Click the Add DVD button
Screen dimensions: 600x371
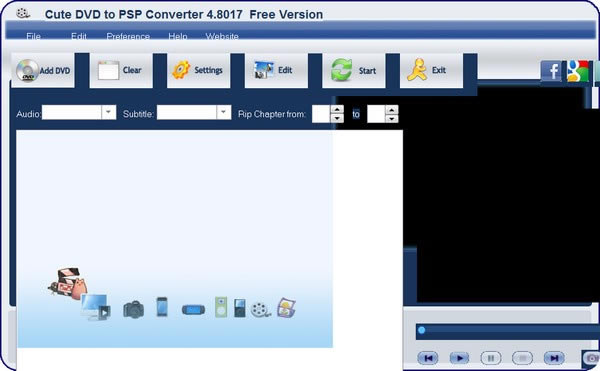tap(43, 70)
